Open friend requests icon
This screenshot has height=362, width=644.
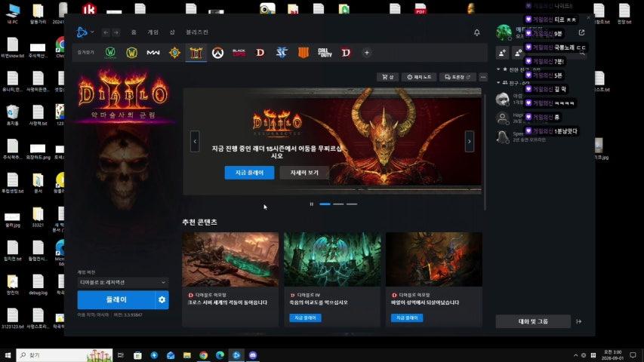pyautogui.click(x=519, y=53)
